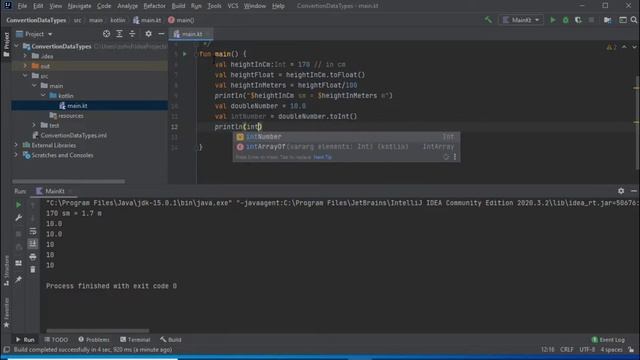Click CRLF line separator in status bar
The width and height of the screenshot is (640, 360).
567,350
